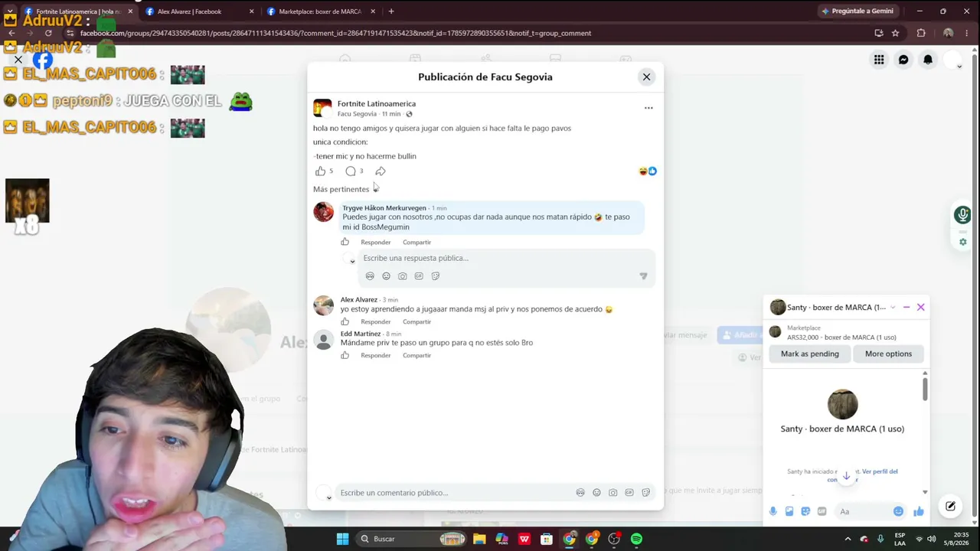Mark the boxer listing as pending

tap(810, 354)
